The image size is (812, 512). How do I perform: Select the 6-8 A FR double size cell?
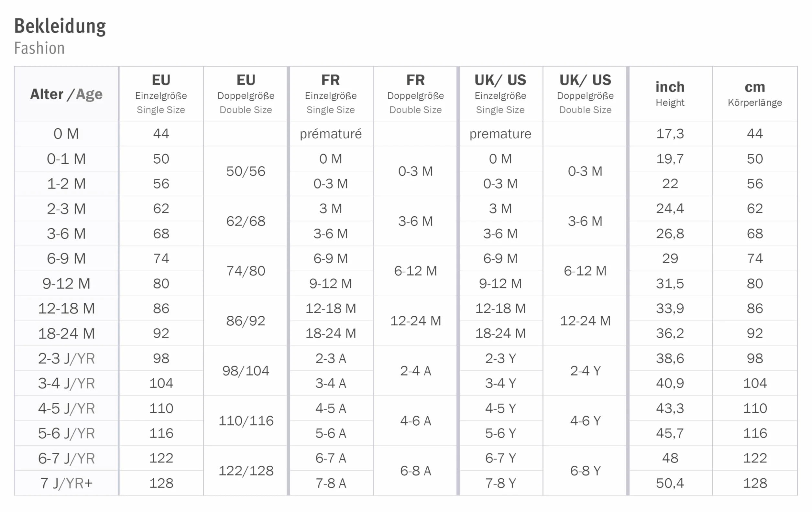click(415, 471)
